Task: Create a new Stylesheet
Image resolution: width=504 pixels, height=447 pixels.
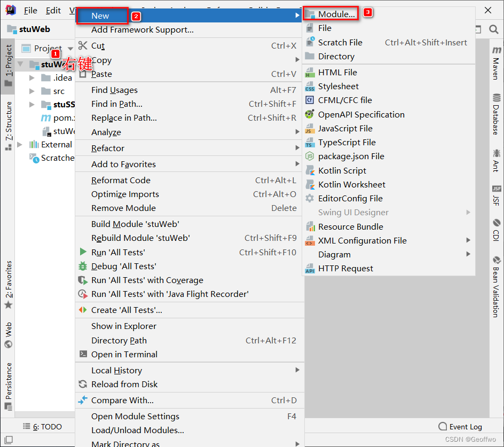Action: click(389, 87)
